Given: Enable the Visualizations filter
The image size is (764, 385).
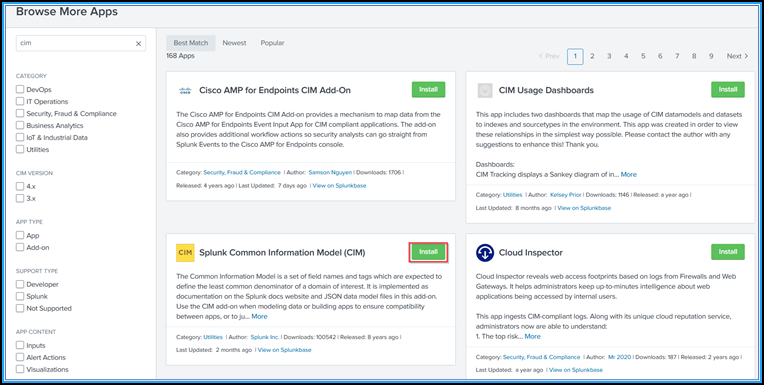Looking at the screenshot, I should click(x=20, y=369).
